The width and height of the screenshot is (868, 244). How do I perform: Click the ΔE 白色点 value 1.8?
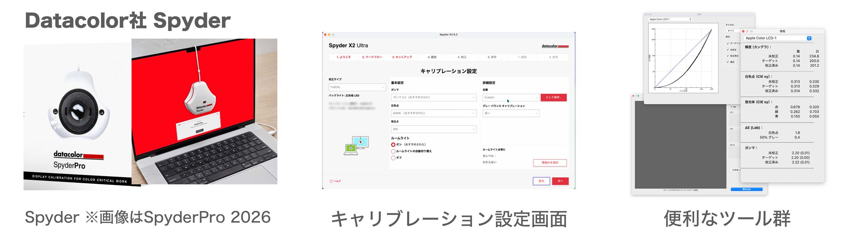(x=797, y=133)
